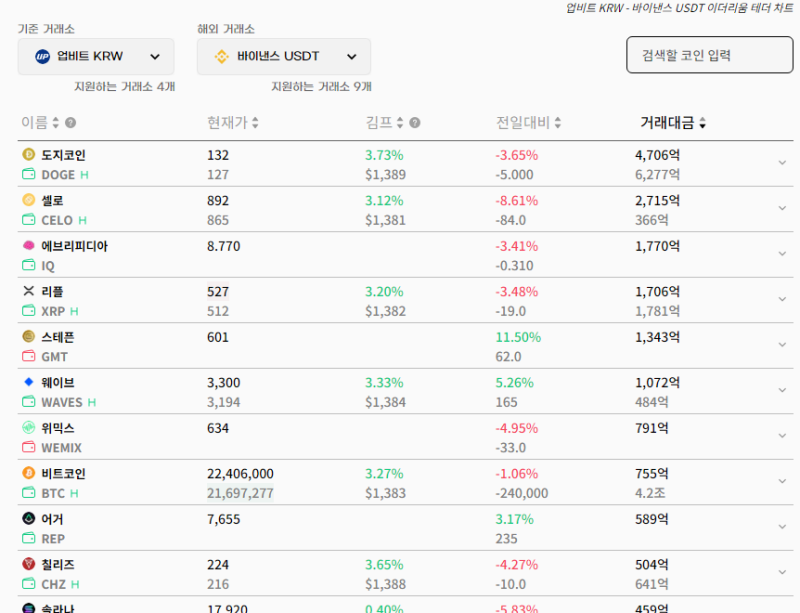Select 셀로 daily change -8.61%
Image resolution: width=800 pixels, height=613 pixels.
pyautogui.click(x=517, y=201)
